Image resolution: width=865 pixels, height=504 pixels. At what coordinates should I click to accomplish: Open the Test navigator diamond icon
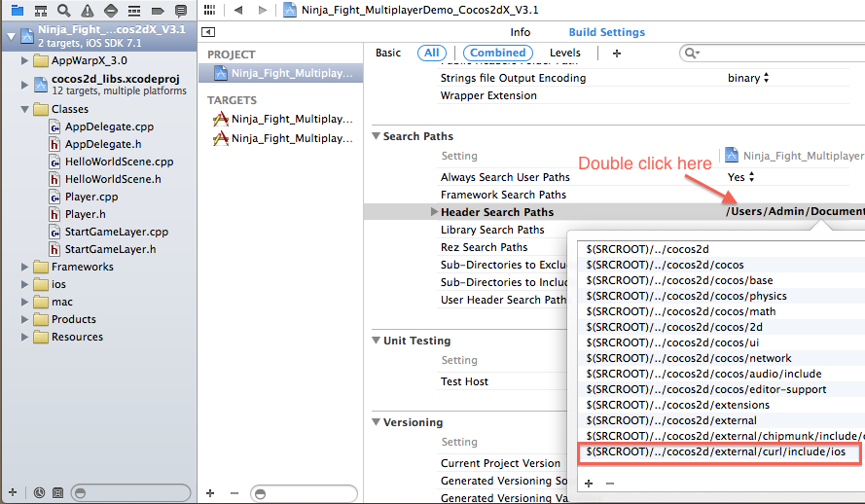(x=111, y=10)
